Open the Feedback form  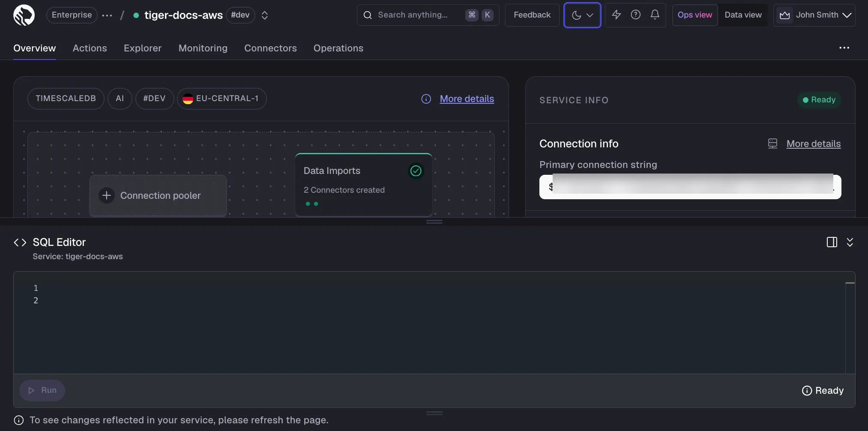532,15
